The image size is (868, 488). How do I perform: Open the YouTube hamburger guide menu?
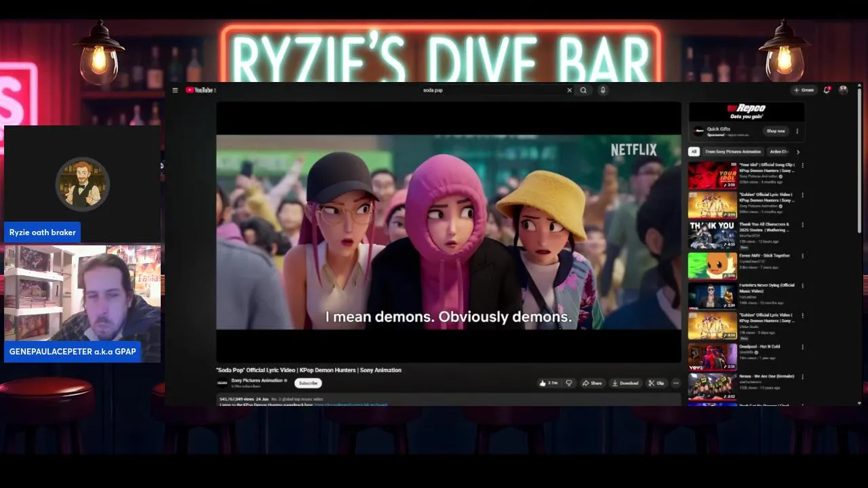pos(175,90)
